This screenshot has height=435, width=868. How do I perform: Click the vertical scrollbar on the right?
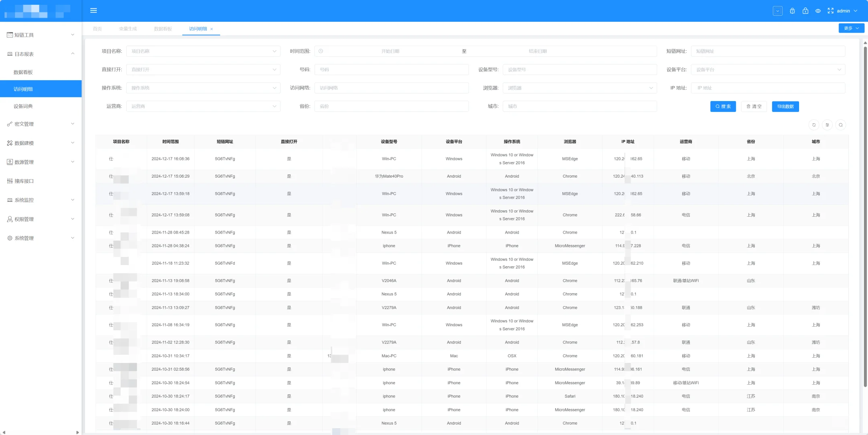click(x=865, y=217)
